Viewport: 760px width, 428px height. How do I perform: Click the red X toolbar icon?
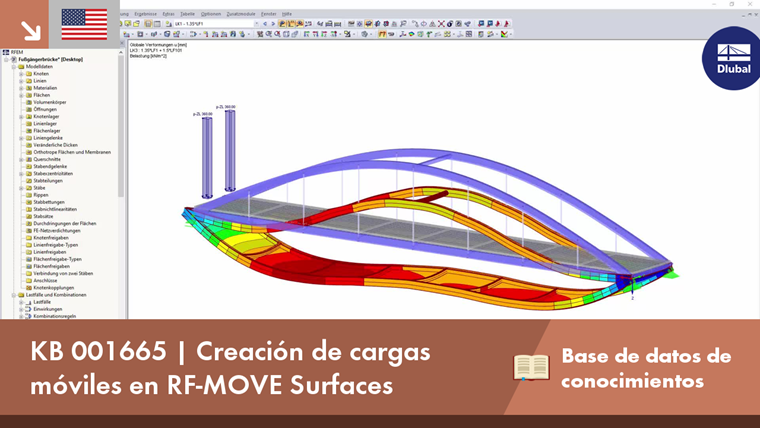tap(441, 24)
